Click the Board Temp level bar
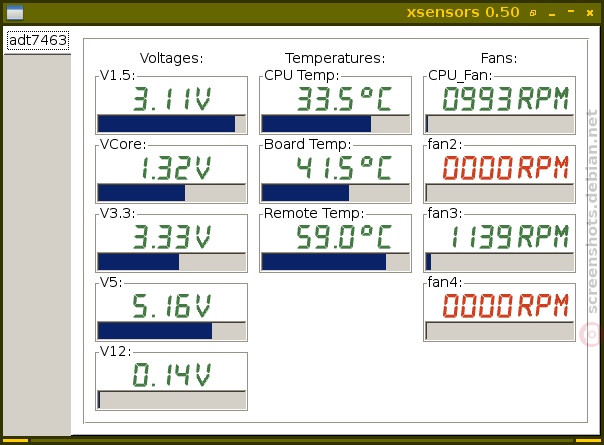 (x=336, y=193)
